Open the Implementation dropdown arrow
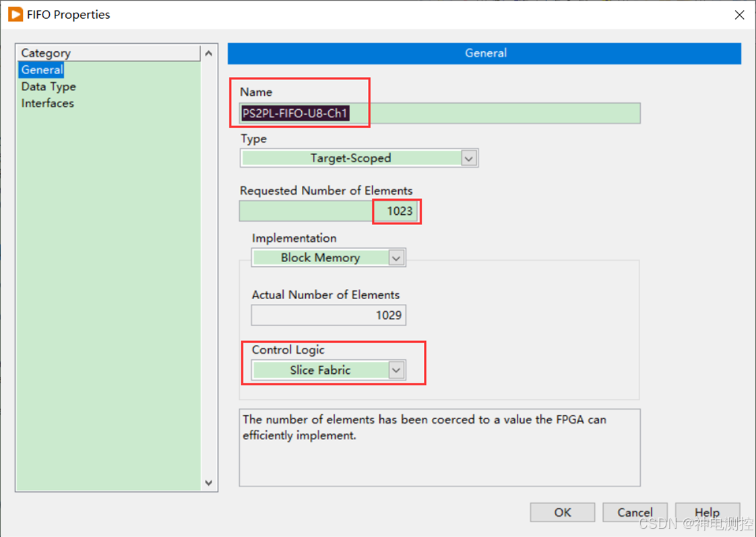The height and width of the screenshot is (537, 756). 396,258
